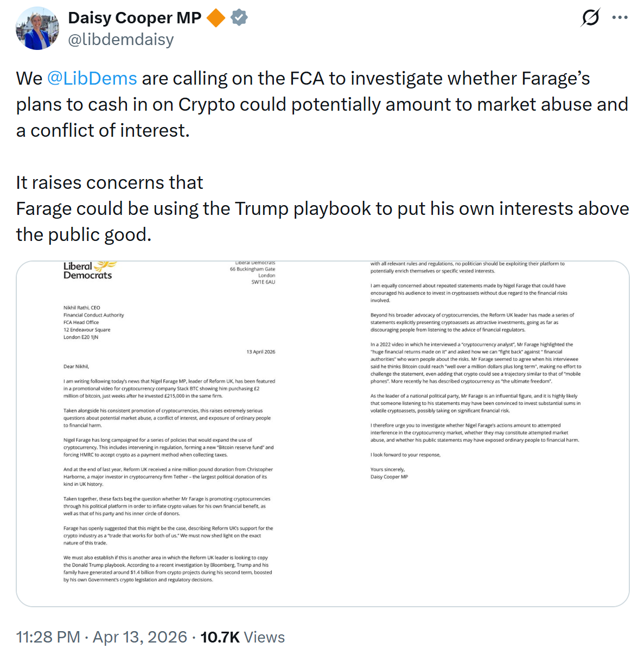Open the @libdemdaisy handle link
This screenshot has height=655, width=644.
(x=120, y=40)
